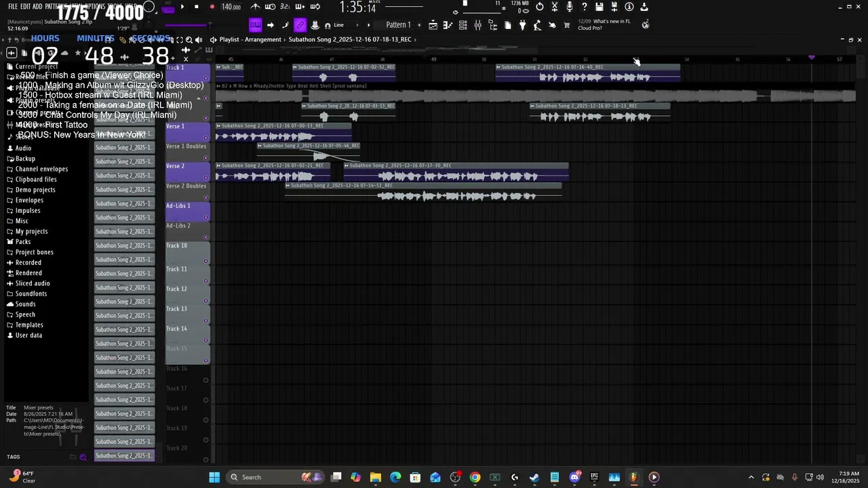Save new version icon
Screen dimensions: 868x488
click(x=614, y=7)
